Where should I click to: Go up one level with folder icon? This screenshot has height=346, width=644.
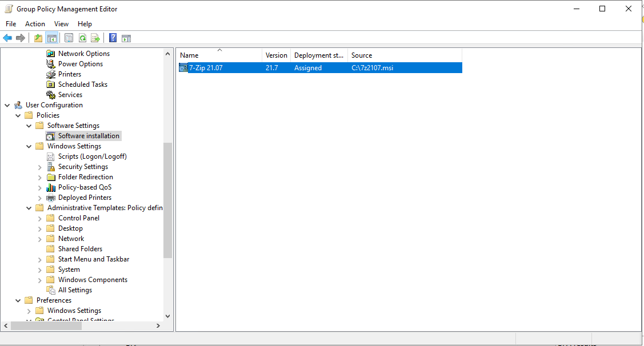point(38,38)
